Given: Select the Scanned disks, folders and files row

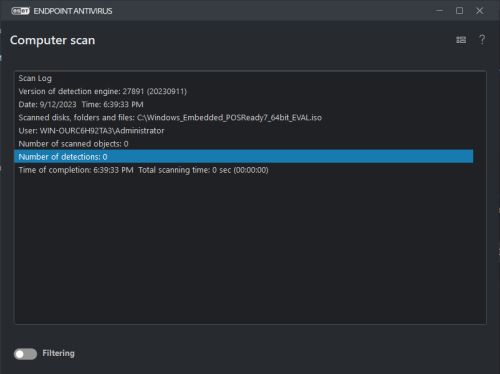Looking at the screenshot, I should pyautogui.click(x=244, y=118).
